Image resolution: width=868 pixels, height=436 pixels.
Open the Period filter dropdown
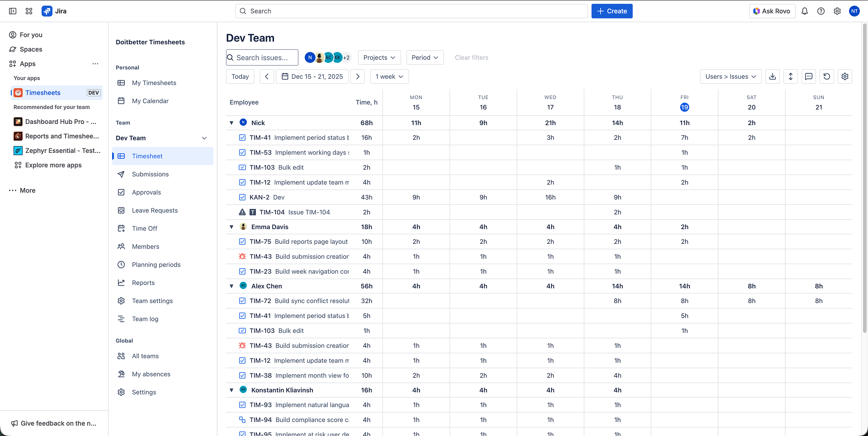tap(425, 57)
